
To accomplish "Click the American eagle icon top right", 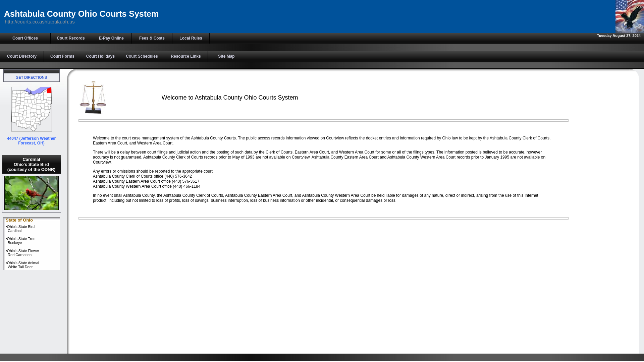I will (629, 16).
